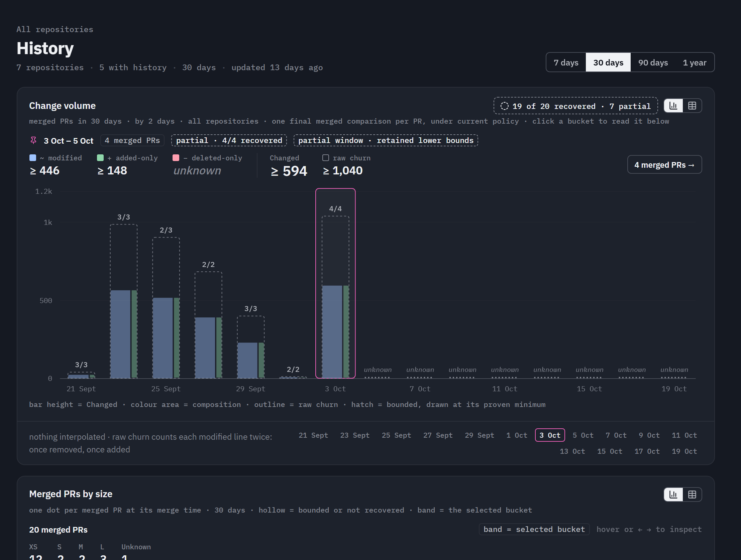Select the 27 Sept bar labelled 2/2
Screen dimensions: 741x560
pyautogui.click(x=208, y=325)
